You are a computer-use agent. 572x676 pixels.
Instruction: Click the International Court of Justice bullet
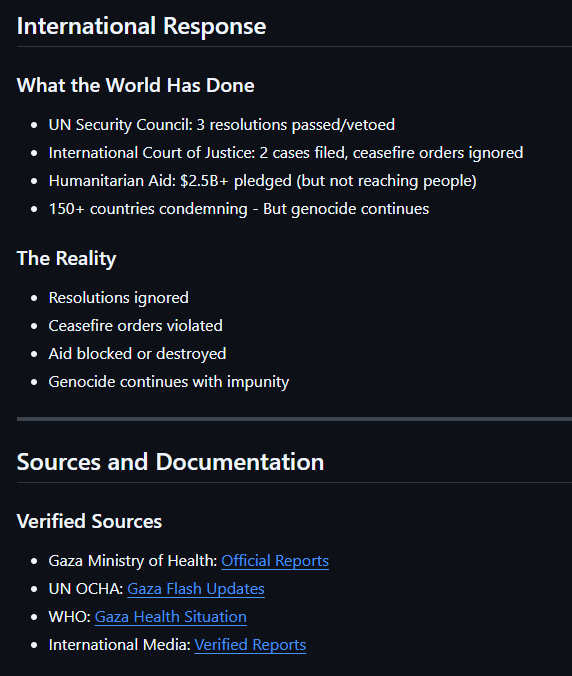coord(286,153)
